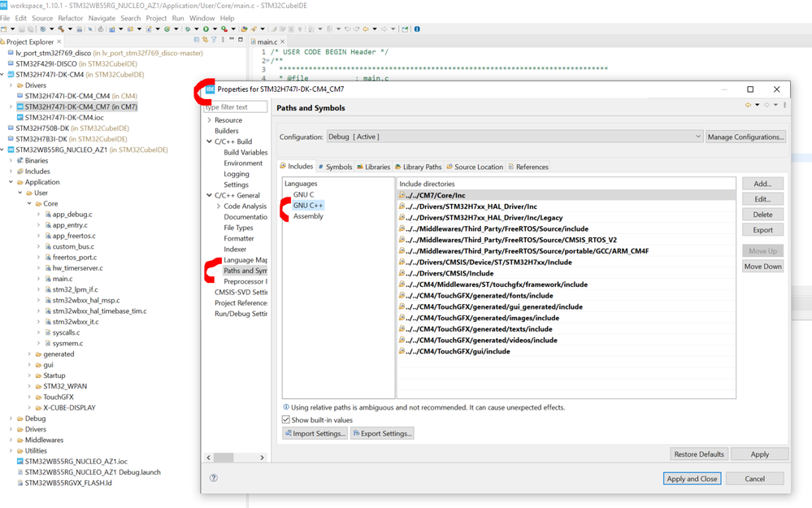
Task: Open the Window menu
Action: tap(202, 18)
